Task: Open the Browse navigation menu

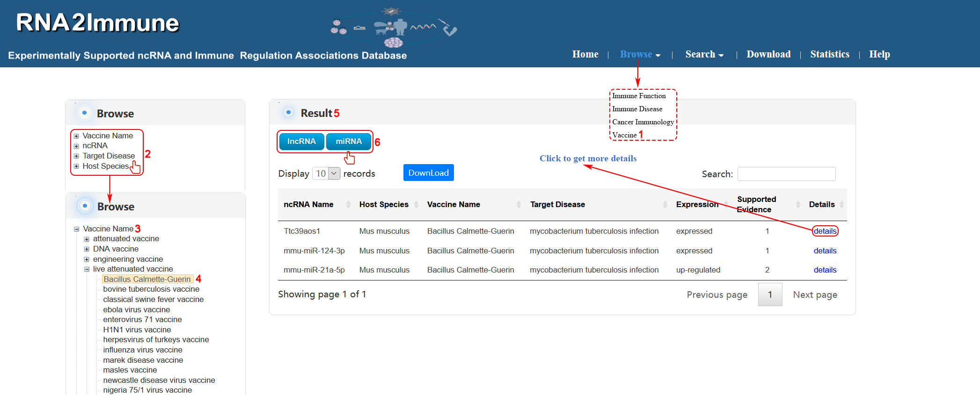Action: (640, 54)
